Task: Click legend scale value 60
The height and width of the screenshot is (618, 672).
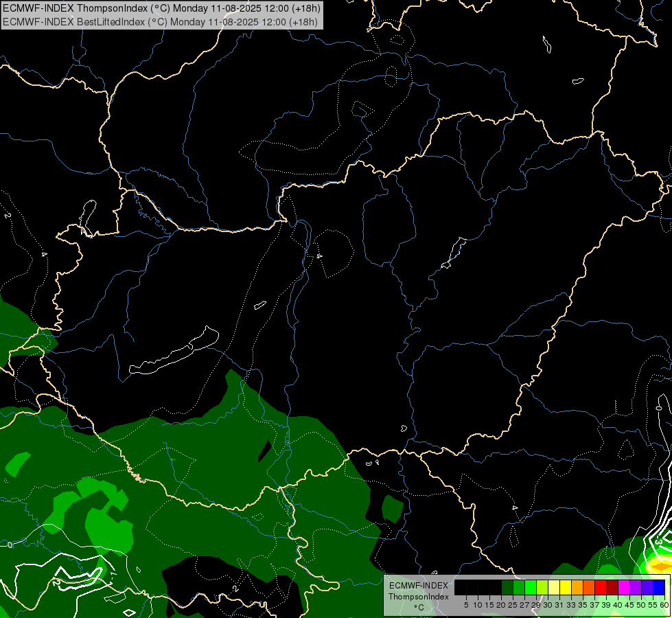Action: pyautogui.click(x=664, y=605)
